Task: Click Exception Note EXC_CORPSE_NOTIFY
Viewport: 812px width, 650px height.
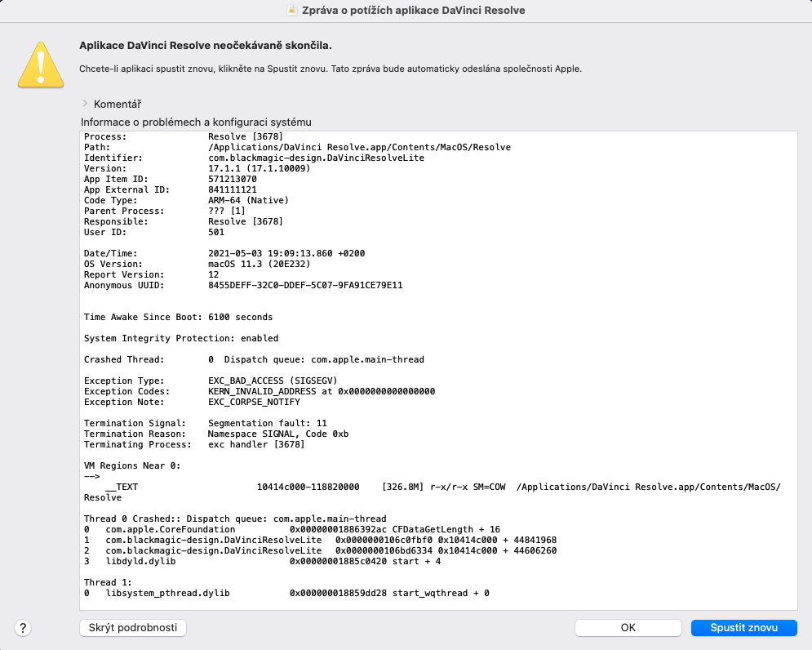Action: click(254, 403)
